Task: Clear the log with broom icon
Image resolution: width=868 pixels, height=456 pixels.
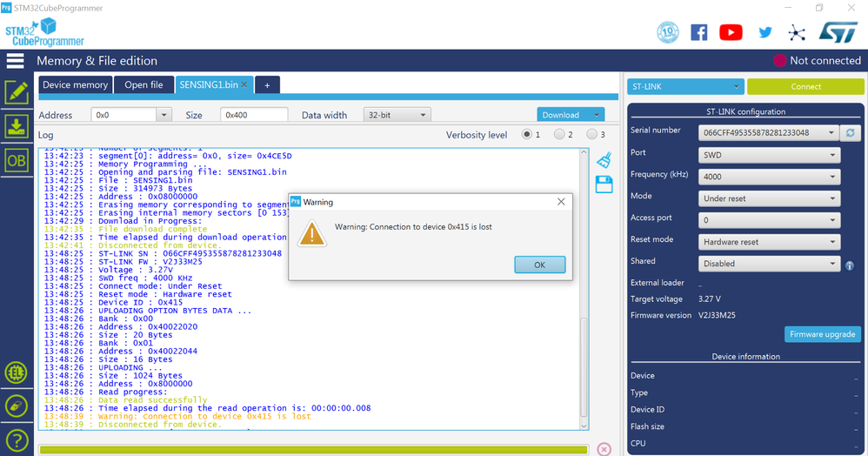Action: [604, 160]
